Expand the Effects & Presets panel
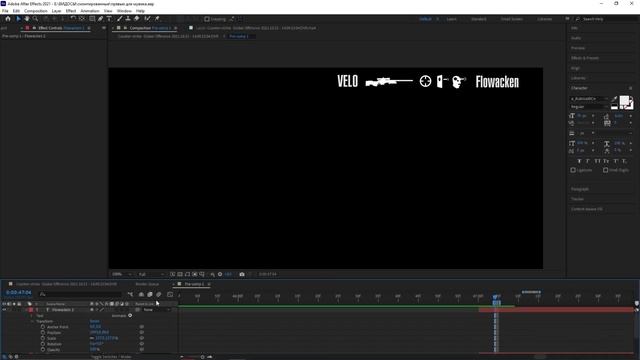This screenshot has height=360, width=640. pyautogui.click(x=584, y=58)
